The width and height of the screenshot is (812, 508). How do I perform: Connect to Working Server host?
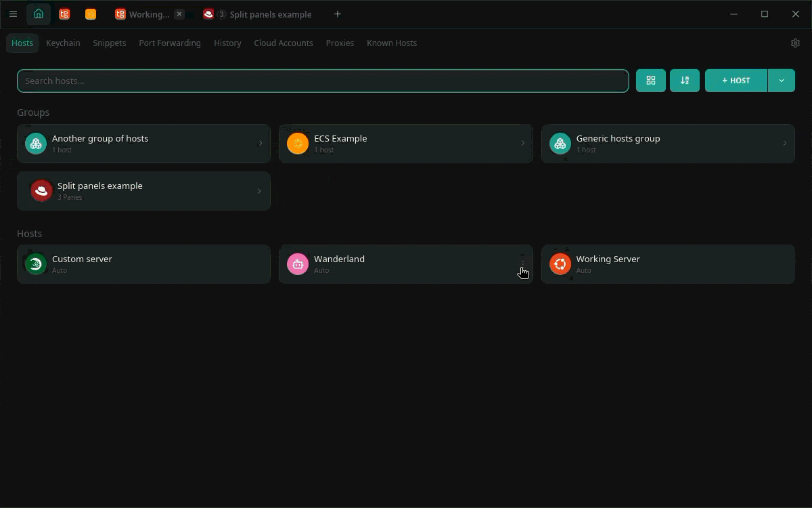[x=668, y=264]
